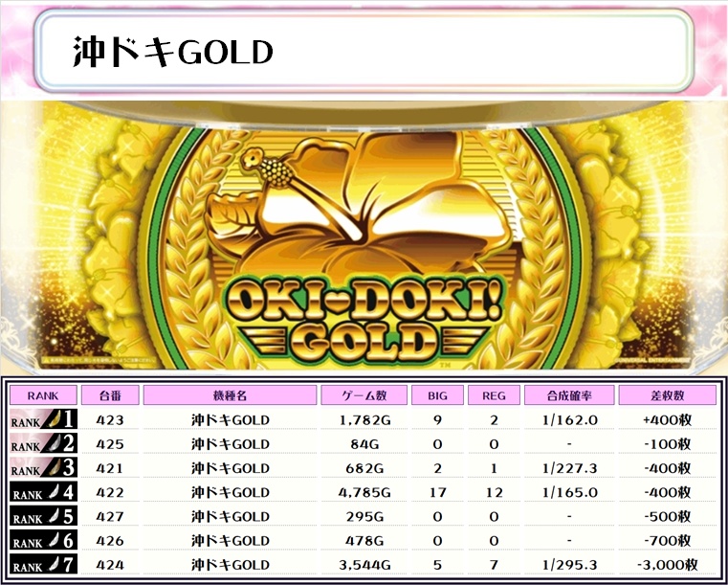The height and width of the screenshot is (585, 728).
Task: Click the RANK 6 badge
Action: 43,541
